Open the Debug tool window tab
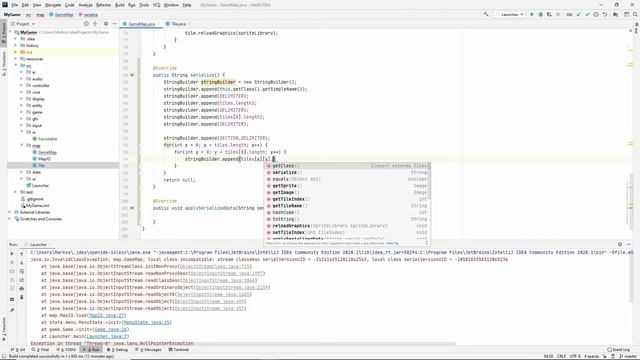Image resolution: width=640 pixels, height=360 pixels. [x=117, y=350]
